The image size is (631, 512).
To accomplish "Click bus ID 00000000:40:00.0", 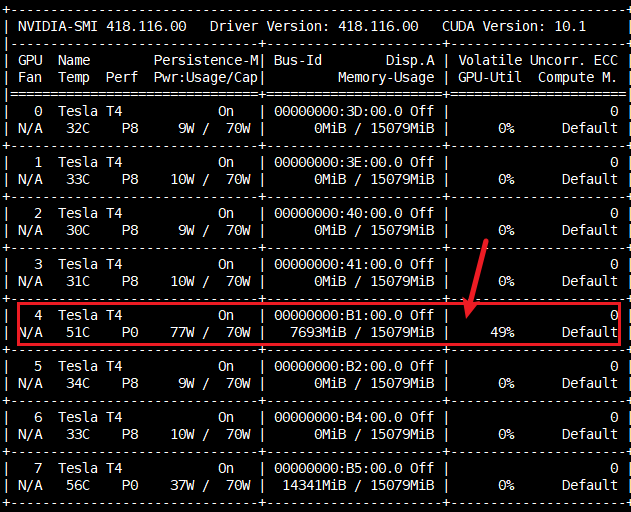I will pyautogui.click(x=338, y=213).
